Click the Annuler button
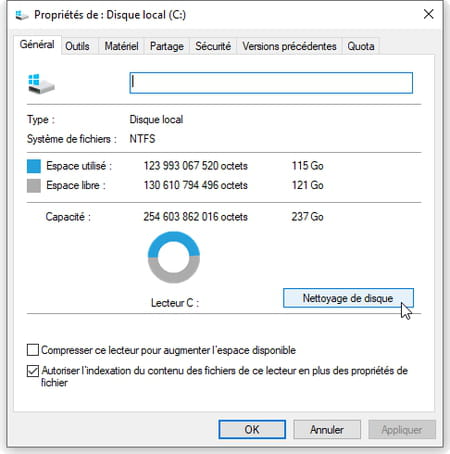 click(x=327, y=429)
